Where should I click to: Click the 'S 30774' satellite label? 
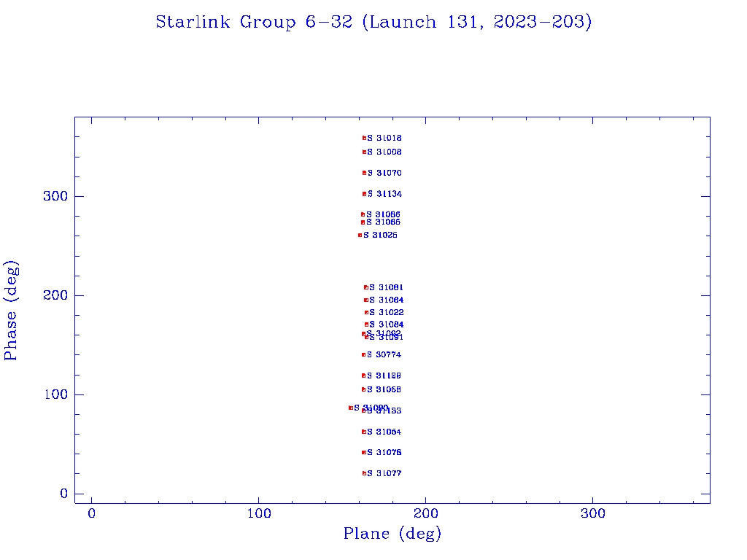pos(384,355)
